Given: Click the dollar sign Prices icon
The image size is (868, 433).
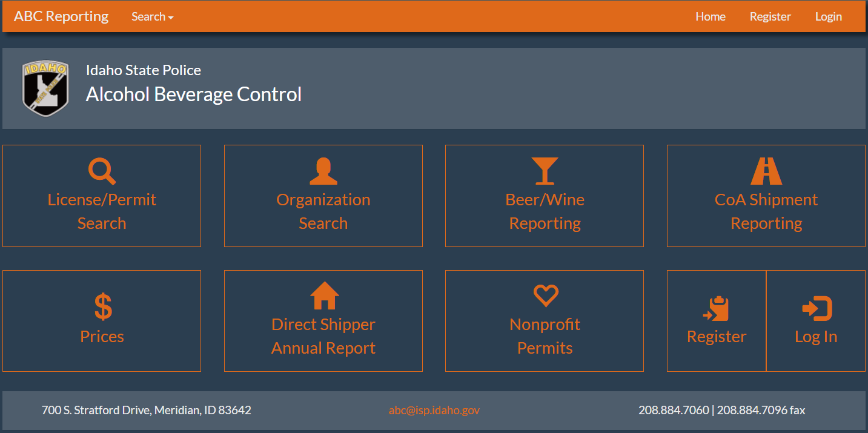Looking at the screenshot, I should point(102,306).
